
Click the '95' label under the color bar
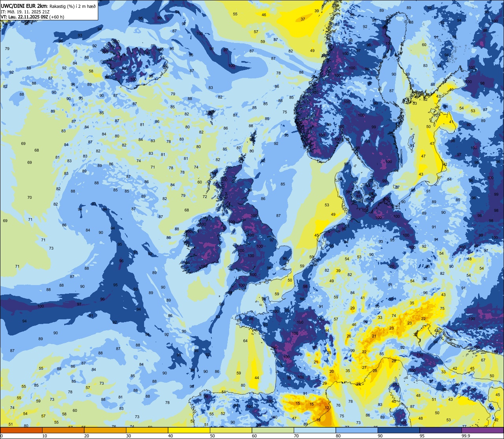(422, 436)
